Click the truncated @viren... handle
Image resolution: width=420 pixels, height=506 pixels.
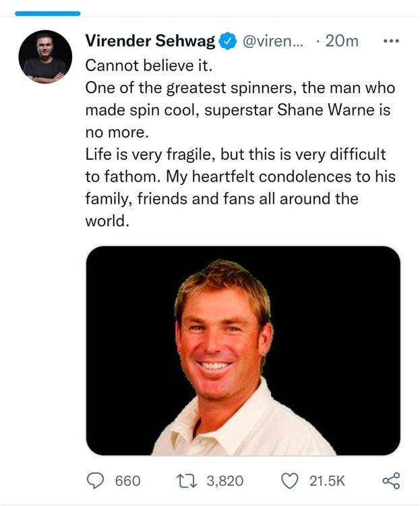[272, 41]
